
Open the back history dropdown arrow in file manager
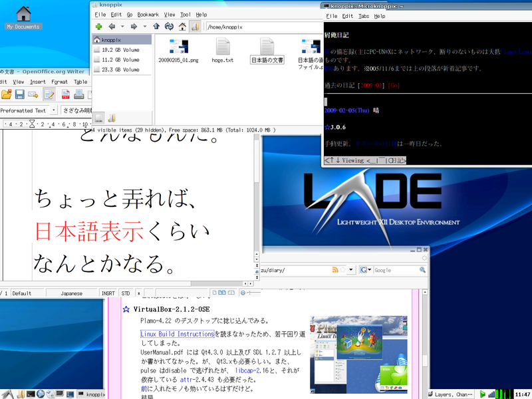(122, 27)
